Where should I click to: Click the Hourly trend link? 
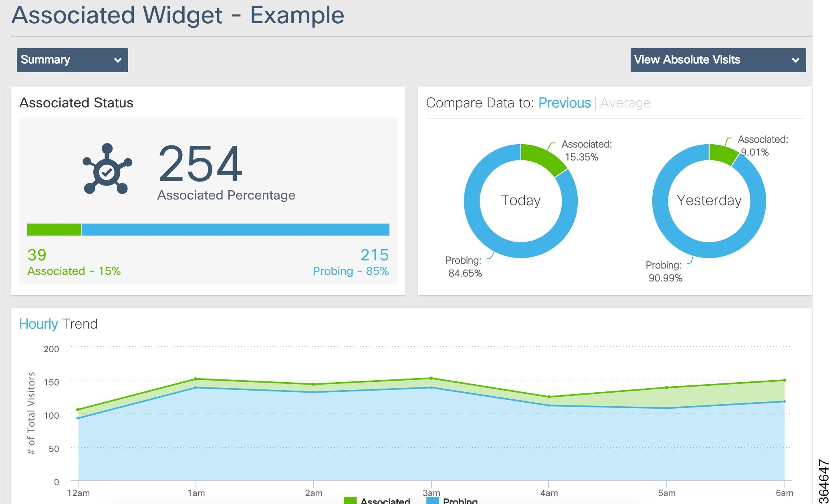(x=38, y=324)
